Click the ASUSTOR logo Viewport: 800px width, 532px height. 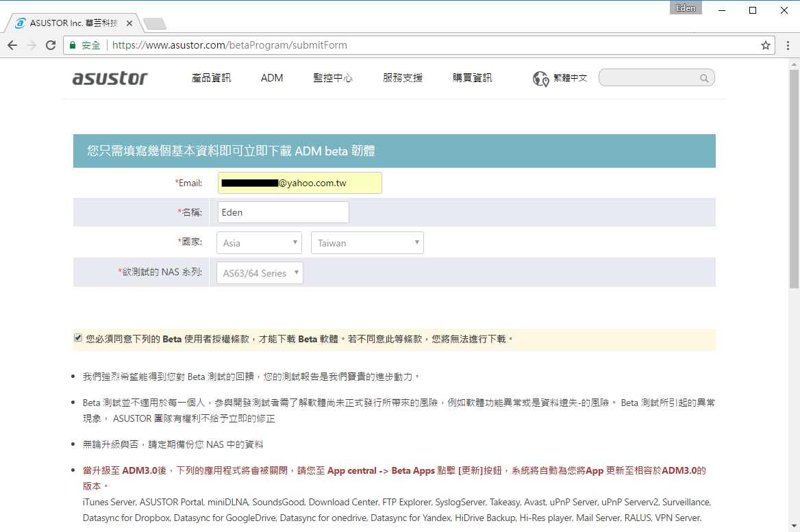tap(110, 78)
